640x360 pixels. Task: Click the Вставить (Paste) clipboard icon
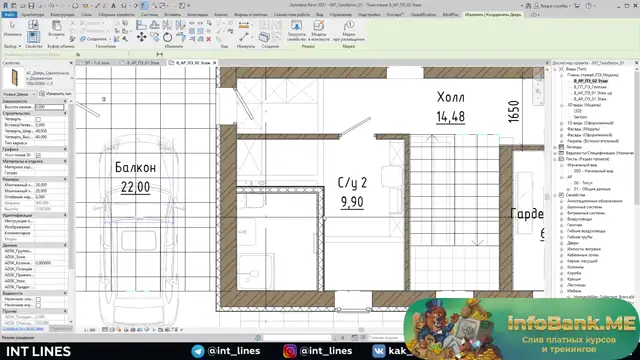pos(56,28)
